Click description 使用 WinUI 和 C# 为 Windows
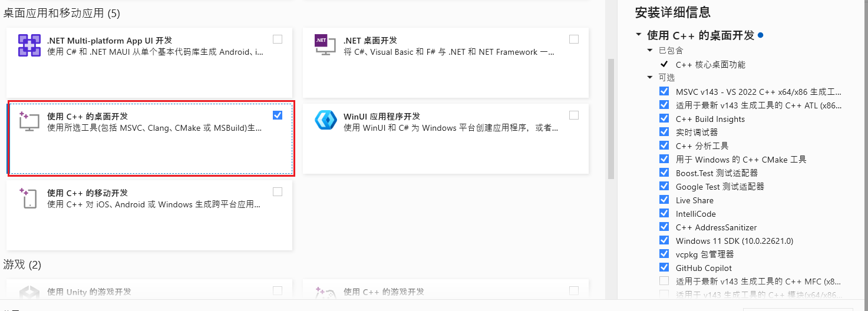868x311 pixels. coord(451,128)
